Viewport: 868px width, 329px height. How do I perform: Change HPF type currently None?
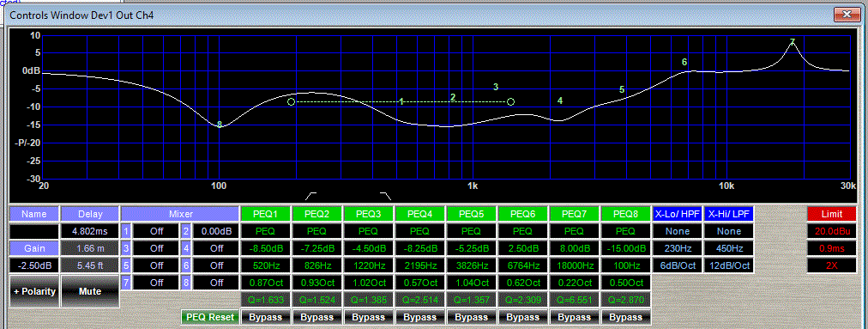[x=678, y=231]
